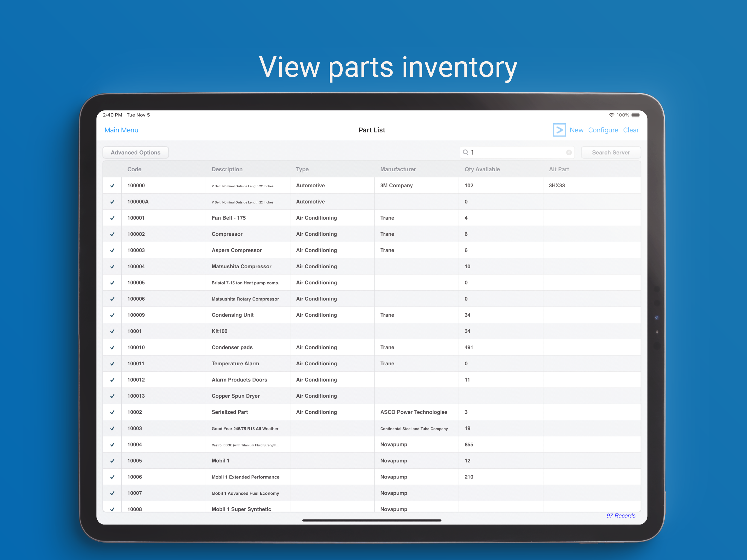747x560 pixels.
Task: Open the Condenser pads row
Action: pos(372,348)
